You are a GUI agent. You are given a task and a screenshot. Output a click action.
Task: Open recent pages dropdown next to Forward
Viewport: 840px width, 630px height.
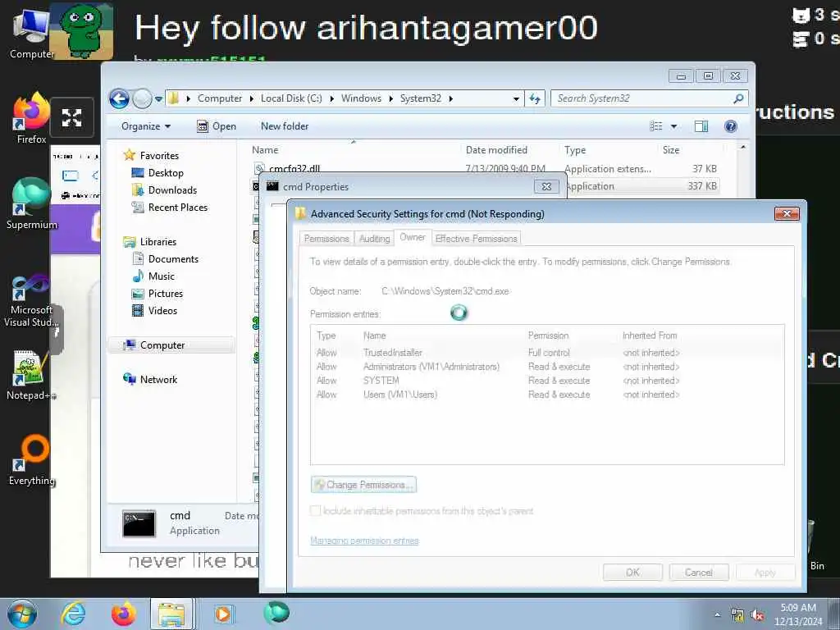[158, 99]
